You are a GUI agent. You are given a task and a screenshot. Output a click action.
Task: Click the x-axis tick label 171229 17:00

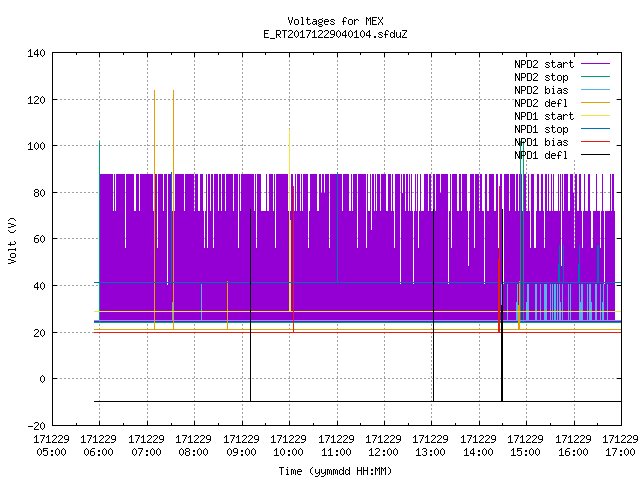[x=620, y=446]
